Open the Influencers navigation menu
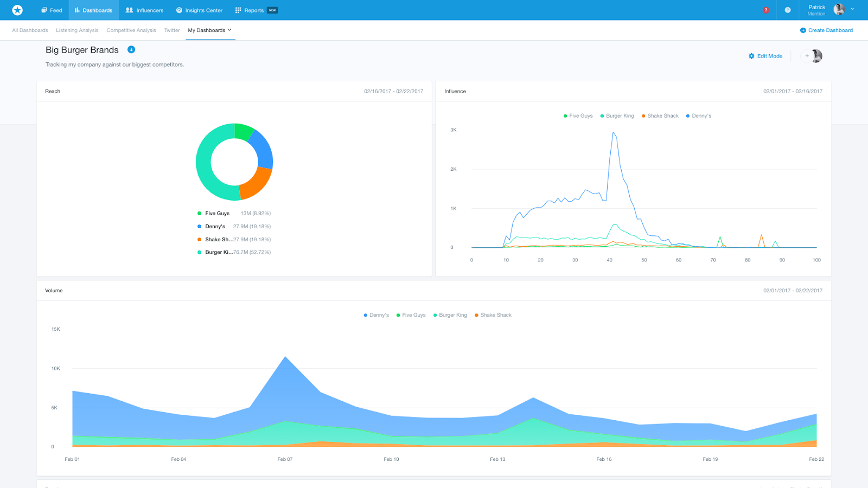This screenshot has width=868, height=488. [x=144, y=10]
